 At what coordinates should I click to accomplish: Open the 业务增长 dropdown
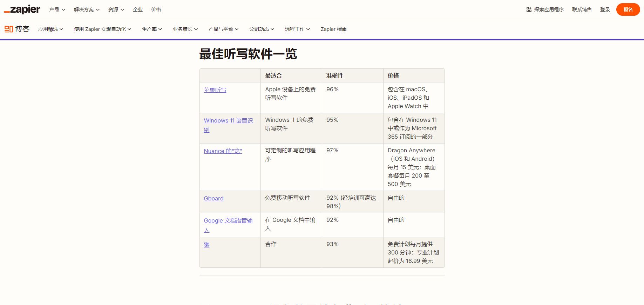(185, 29)
